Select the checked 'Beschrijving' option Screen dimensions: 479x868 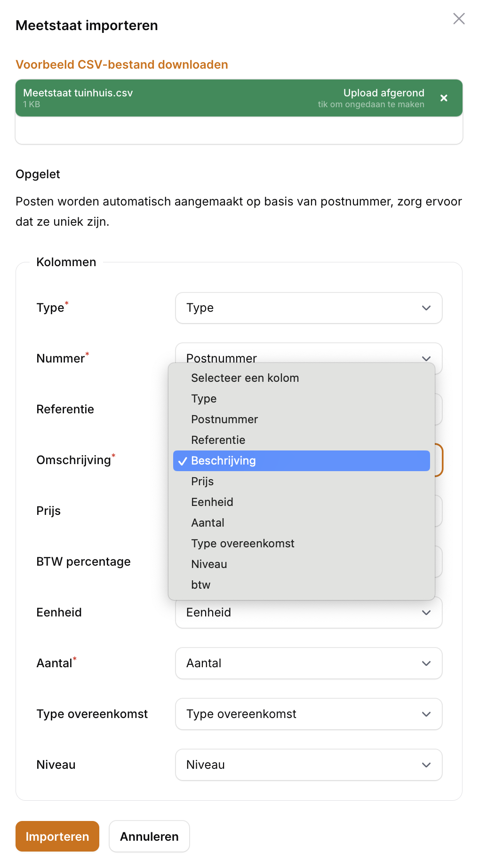click(x=301, y=461)
